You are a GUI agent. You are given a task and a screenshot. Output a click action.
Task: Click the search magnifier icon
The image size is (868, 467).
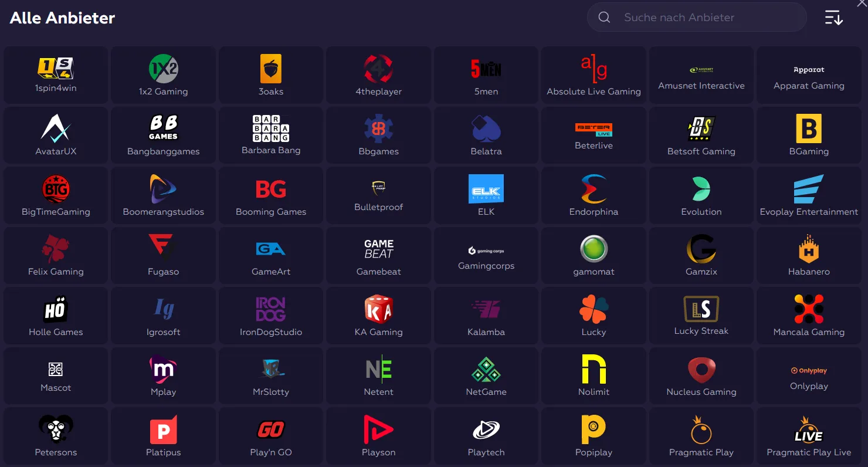click(x=604, y=18)
